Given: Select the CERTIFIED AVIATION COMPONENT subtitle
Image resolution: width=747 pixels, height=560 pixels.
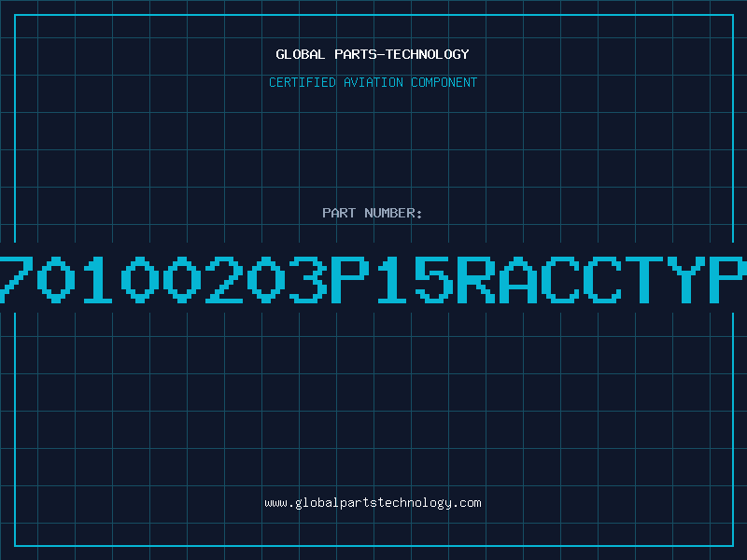Looking at the screenshot, I should click(373, 82).
